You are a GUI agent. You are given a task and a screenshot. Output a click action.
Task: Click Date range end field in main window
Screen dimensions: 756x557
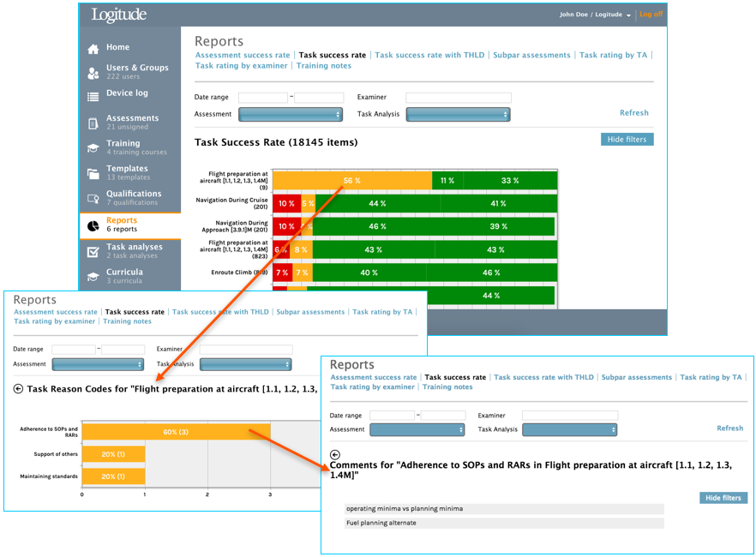click(x=319, y=98)
